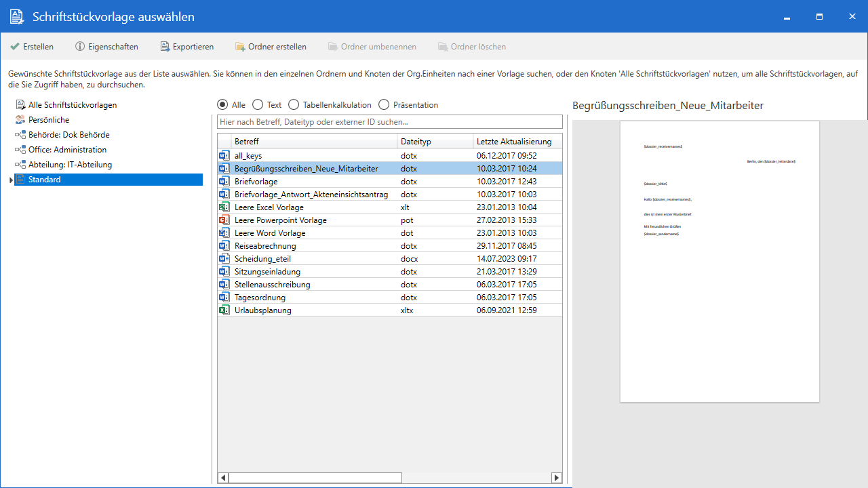This screenshot has width=868, height=488.
Task: Choose the Präsentation radio button filter
Action: point(384,105)
